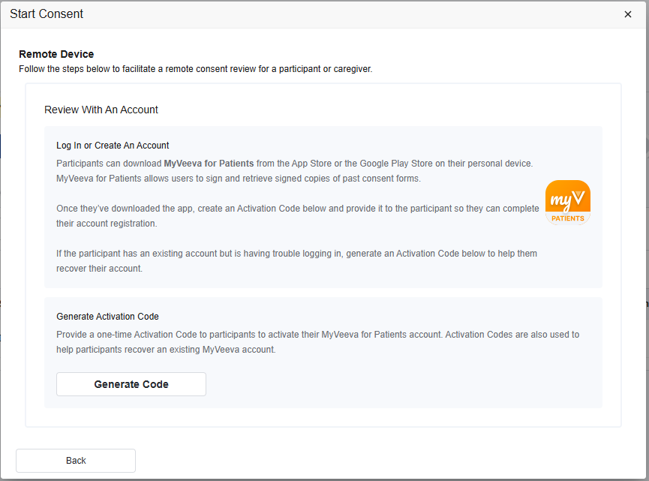Click the 'recover their account.' text line
The width and height of the screenshot is (649, 481).
point(99,269)
